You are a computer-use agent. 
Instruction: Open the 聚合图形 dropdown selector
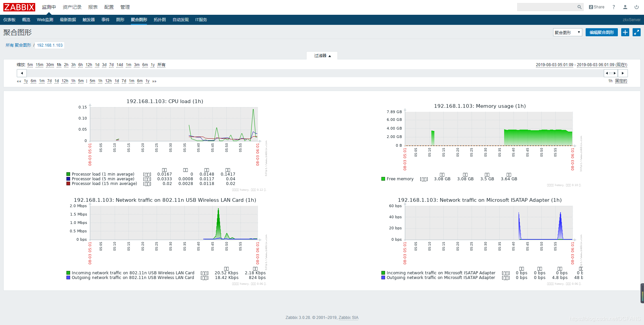568,32
